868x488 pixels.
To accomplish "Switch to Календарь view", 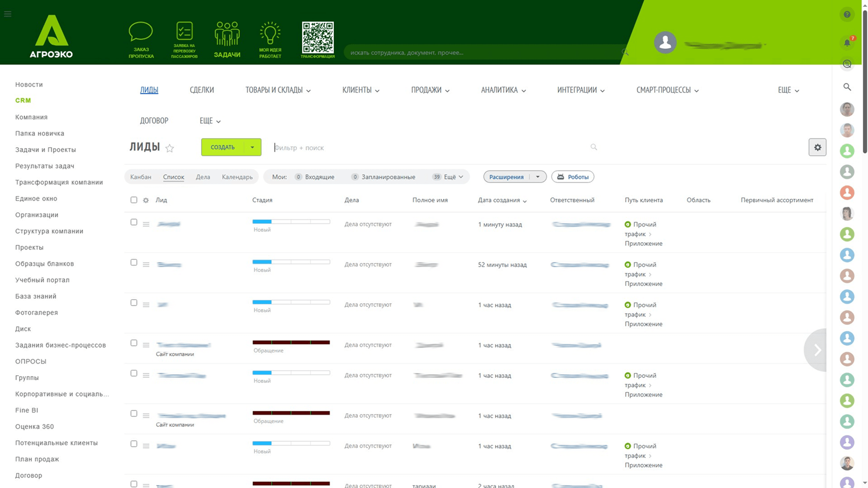I will (x=237, y=177).
